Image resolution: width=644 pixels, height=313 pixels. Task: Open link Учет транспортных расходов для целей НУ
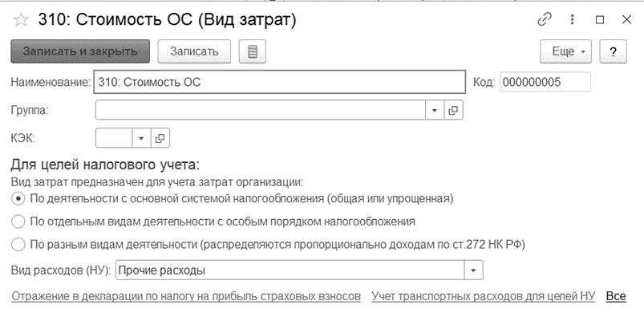(484, 296)
